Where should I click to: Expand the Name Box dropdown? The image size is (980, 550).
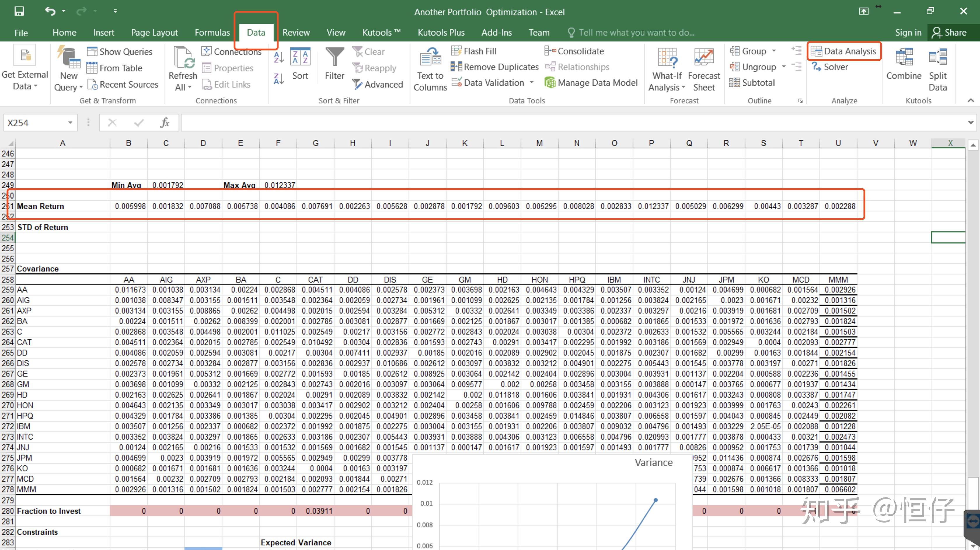[70, 123]
